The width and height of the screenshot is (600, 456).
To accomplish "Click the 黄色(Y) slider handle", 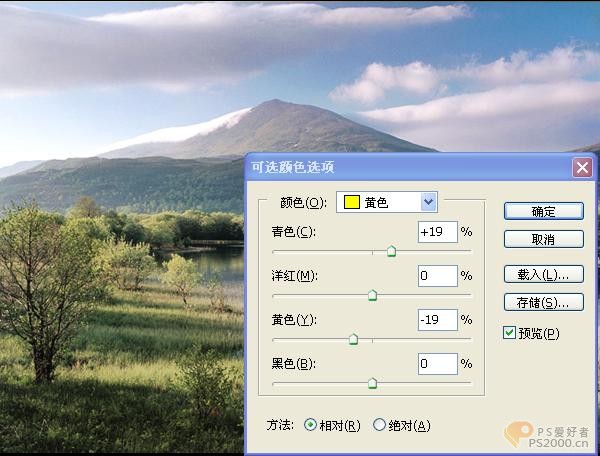I will (x=354, y=339).
